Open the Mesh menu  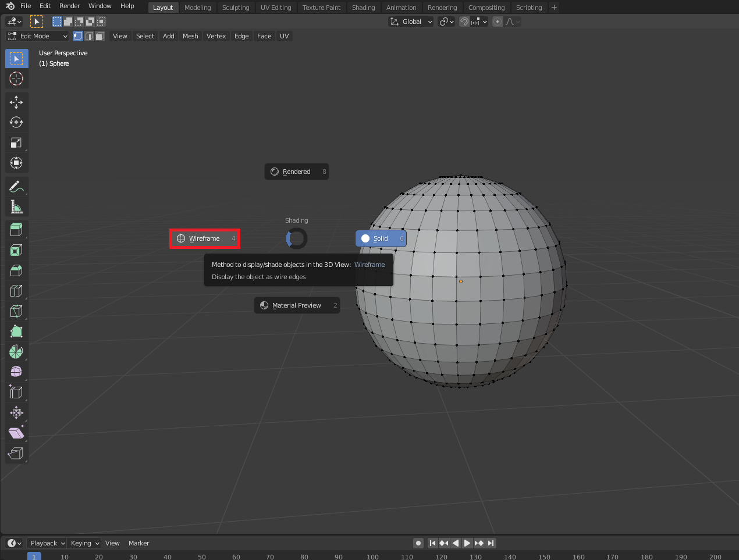190,36
